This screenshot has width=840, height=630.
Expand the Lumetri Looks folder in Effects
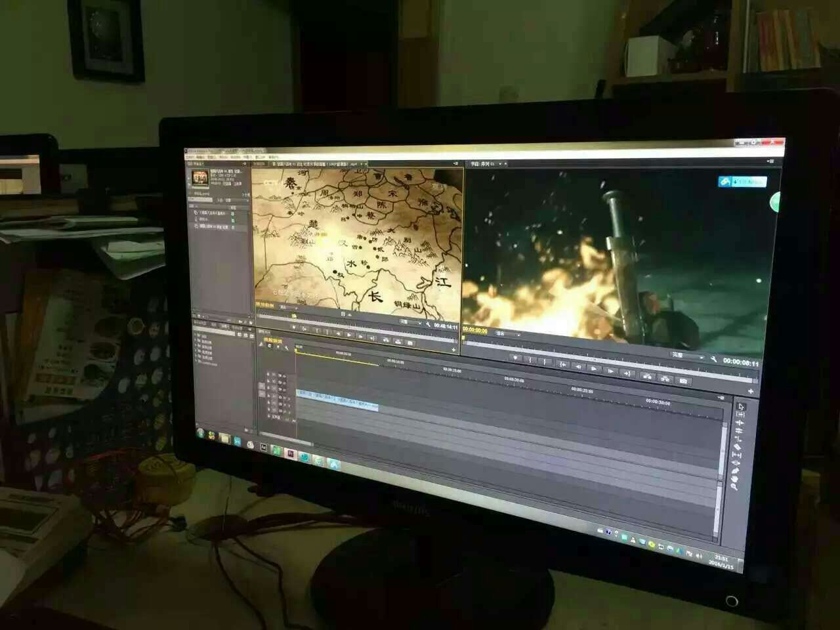(x=196, y=362)
